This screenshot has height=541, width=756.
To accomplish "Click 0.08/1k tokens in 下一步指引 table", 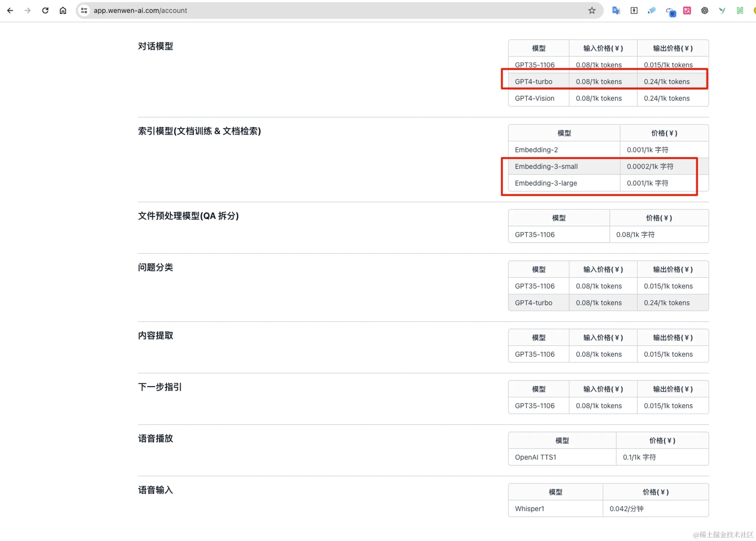I will coord(603,405).
